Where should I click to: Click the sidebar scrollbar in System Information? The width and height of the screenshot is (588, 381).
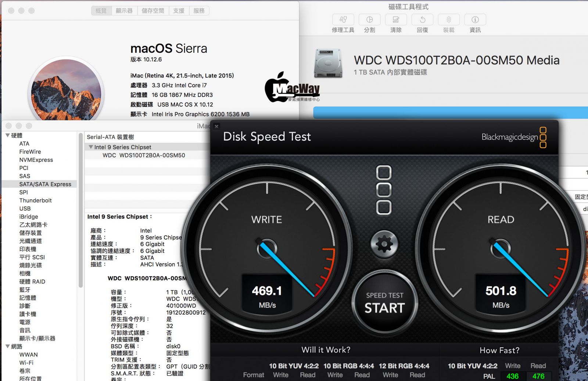tap(80, 210)
